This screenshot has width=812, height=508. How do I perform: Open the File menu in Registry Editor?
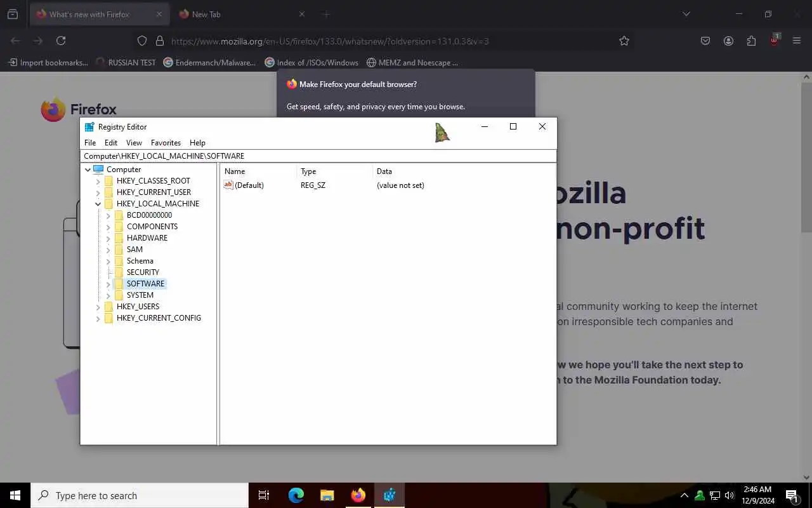click(x=90, y=143)
